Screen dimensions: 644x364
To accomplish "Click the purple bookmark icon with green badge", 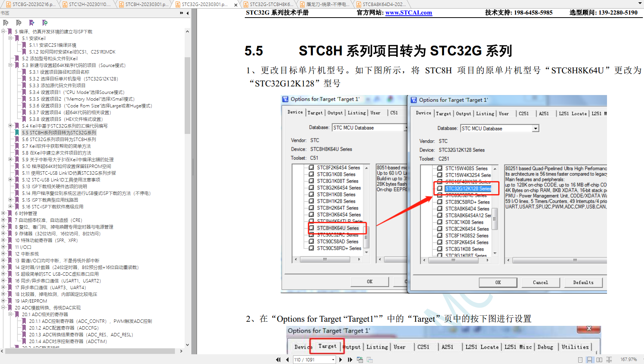I will pos(45,23).
